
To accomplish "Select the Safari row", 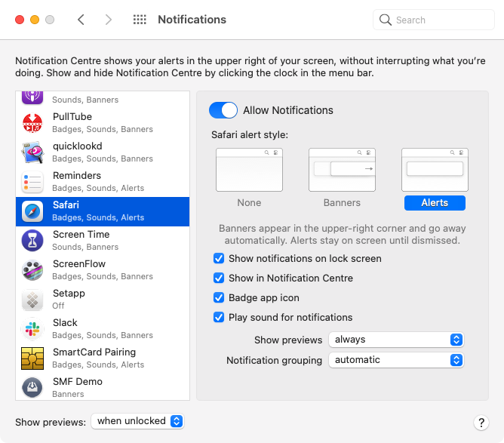I will pos(103,211).
